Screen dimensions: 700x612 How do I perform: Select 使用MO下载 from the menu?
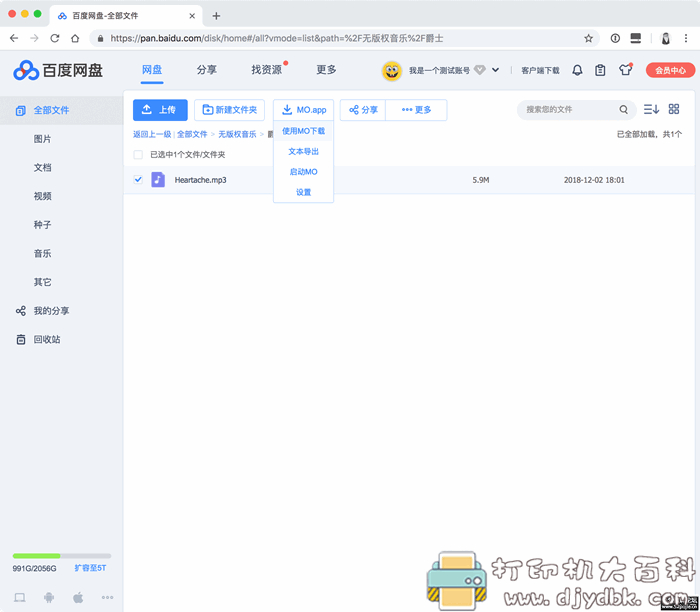304,131
